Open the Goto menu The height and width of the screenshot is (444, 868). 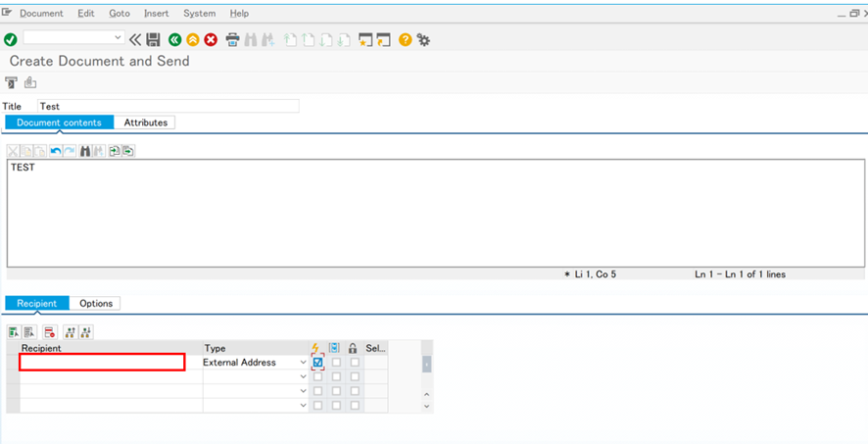pyautogui.click(x=119, y=14)
